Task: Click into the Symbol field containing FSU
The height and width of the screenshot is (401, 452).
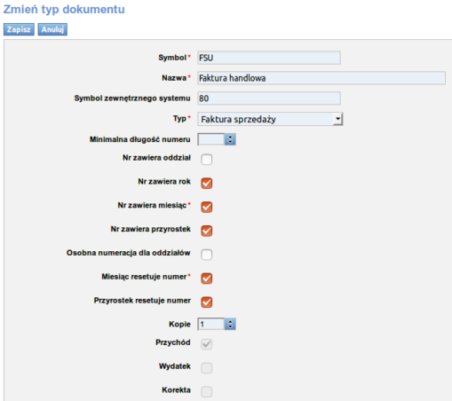Action: tap(269, 58)
